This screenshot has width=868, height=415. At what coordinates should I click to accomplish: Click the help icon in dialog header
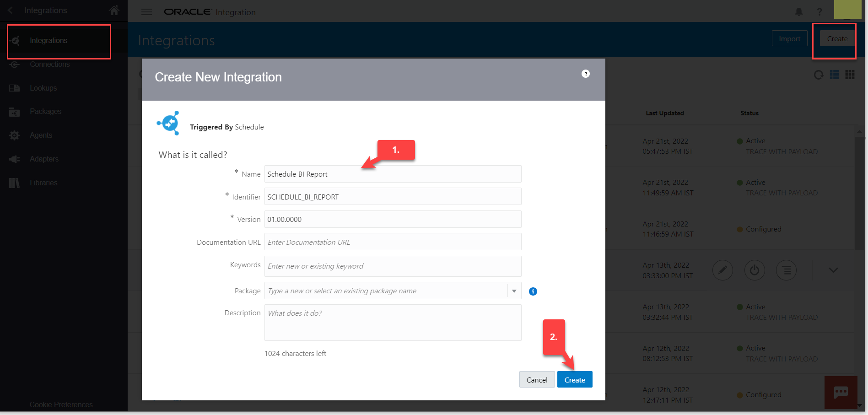[585, 74]
